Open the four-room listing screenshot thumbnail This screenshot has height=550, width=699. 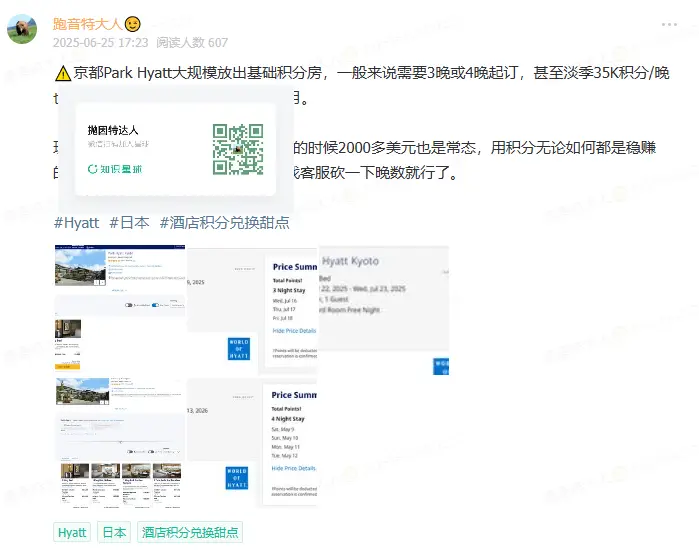[119, 442]
